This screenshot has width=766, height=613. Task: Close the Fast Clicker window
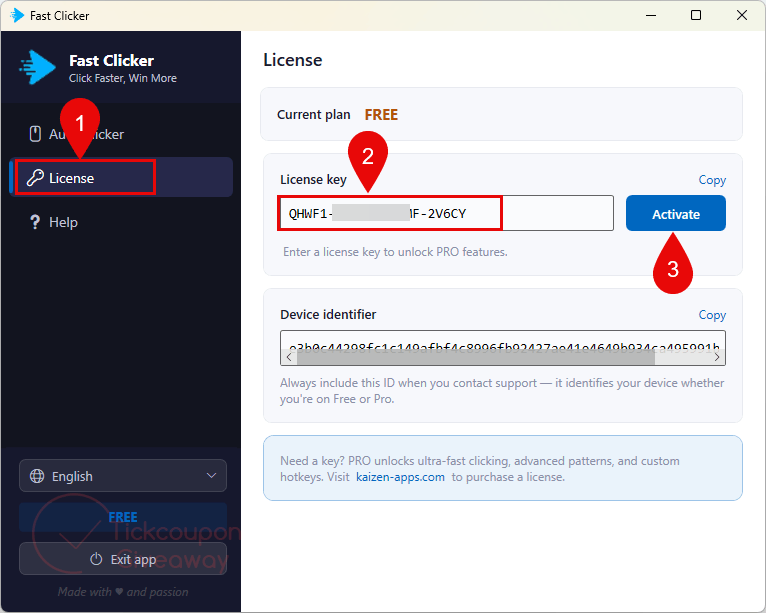[x=742, y=16]
